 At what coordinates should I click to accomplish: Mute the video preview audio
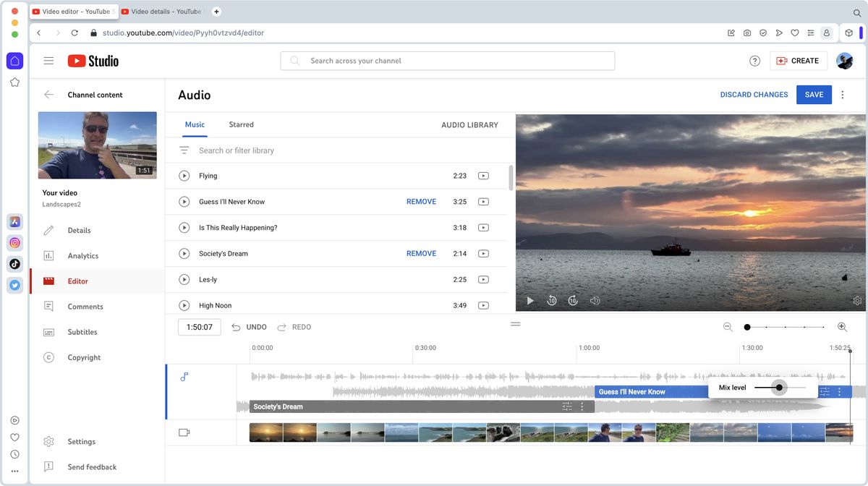click(x=594, y=300)
